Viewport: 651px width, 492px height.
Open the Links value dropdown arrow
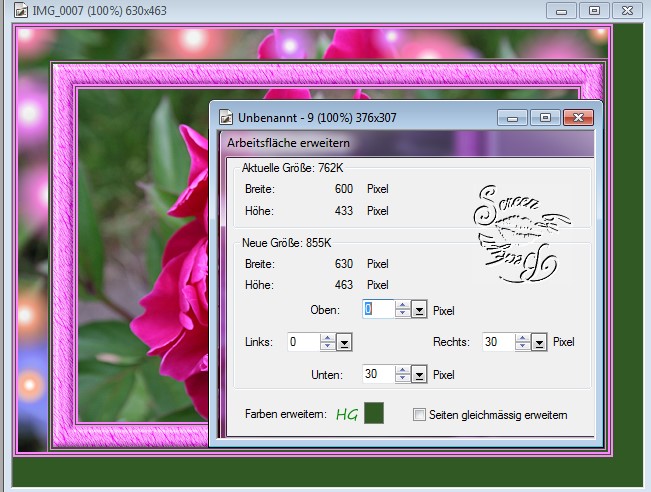[x=344, y=343]
